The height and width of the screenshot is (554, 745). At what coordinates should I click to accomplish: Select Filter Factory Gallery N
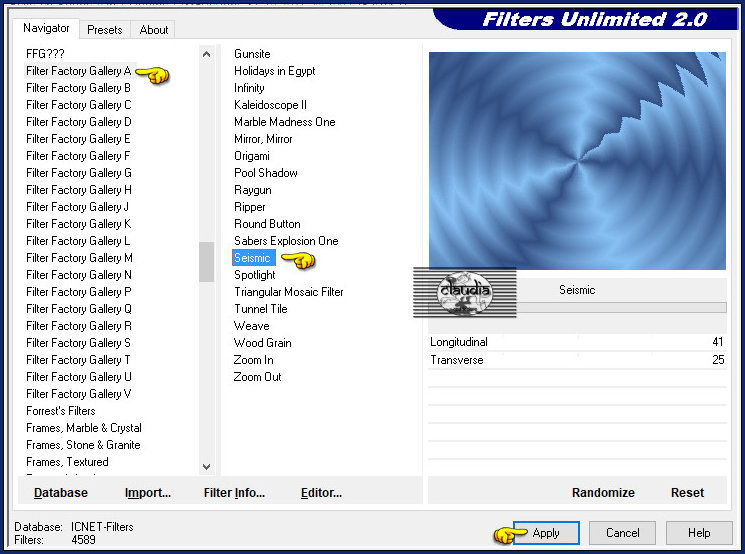pyautogui.click(x=78, y=275)
